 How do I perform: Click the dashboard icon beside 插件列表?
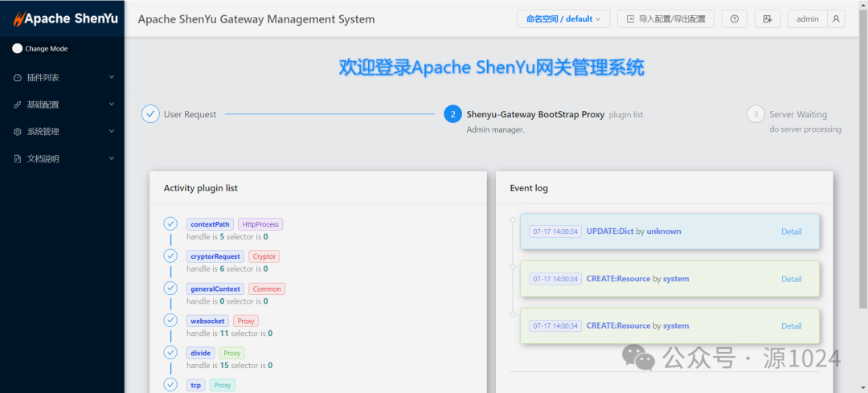(17, 77)
